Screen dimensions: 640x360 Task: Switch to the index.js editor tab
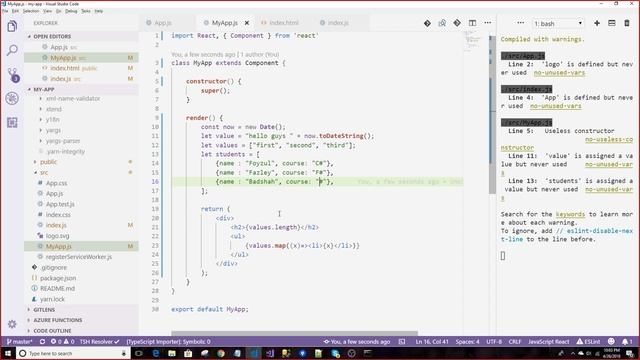pyautogui.click(x=338, y=23)
